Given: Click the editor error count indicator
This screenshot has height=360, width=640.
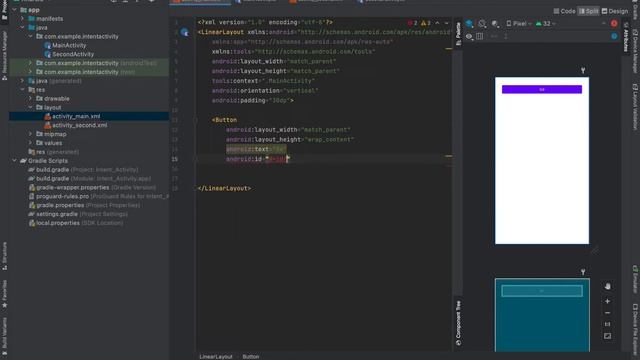Looking at the screenshot, I should 413,23.
